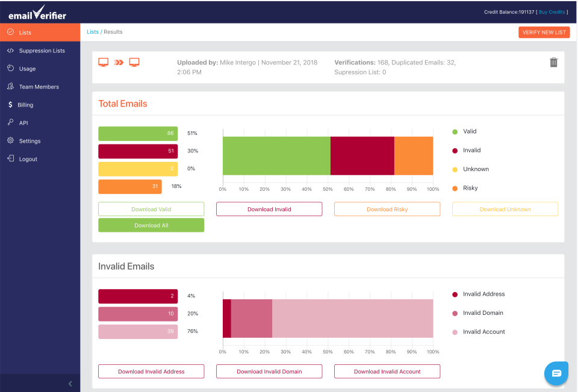Collapse the sidebar using the left chevron

(x=70, y=383)
